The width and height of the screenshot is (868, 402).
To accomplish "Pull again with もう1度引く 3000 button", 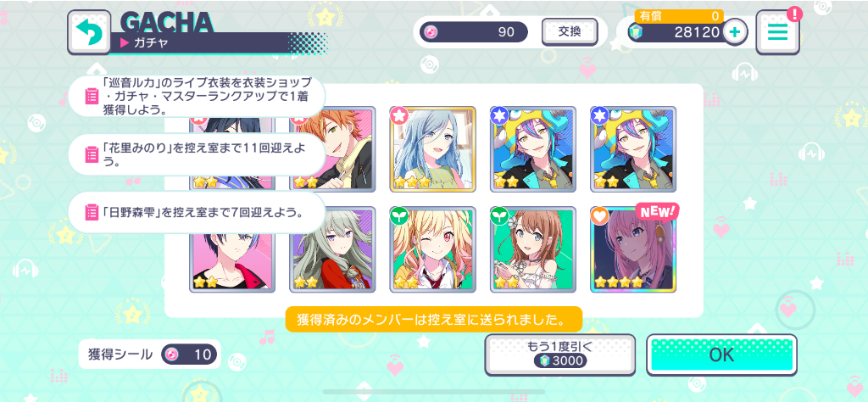I will point(559,355).
